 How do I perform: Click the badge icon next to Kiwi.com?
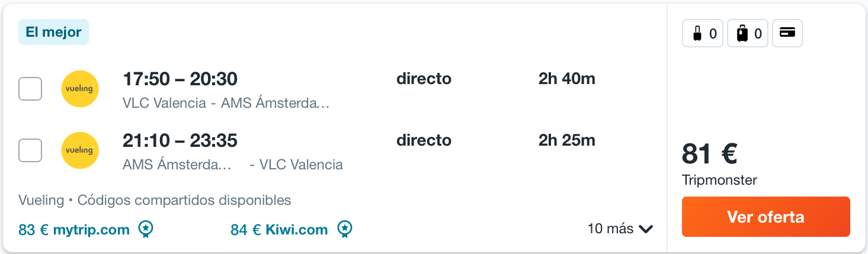[x=345, y=229]
